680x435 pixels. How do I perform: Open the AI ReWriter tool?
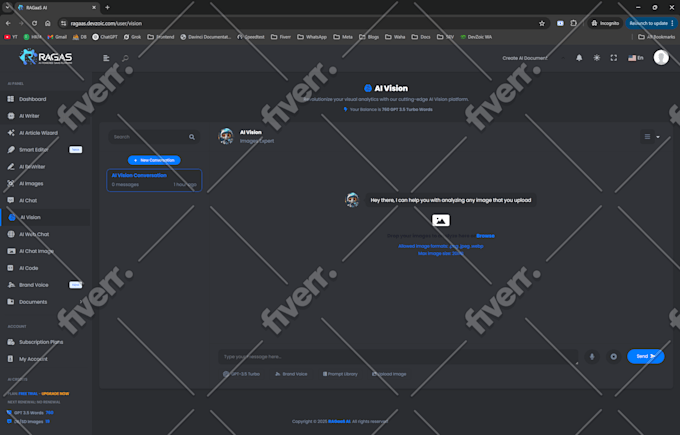tap(32, 167)
